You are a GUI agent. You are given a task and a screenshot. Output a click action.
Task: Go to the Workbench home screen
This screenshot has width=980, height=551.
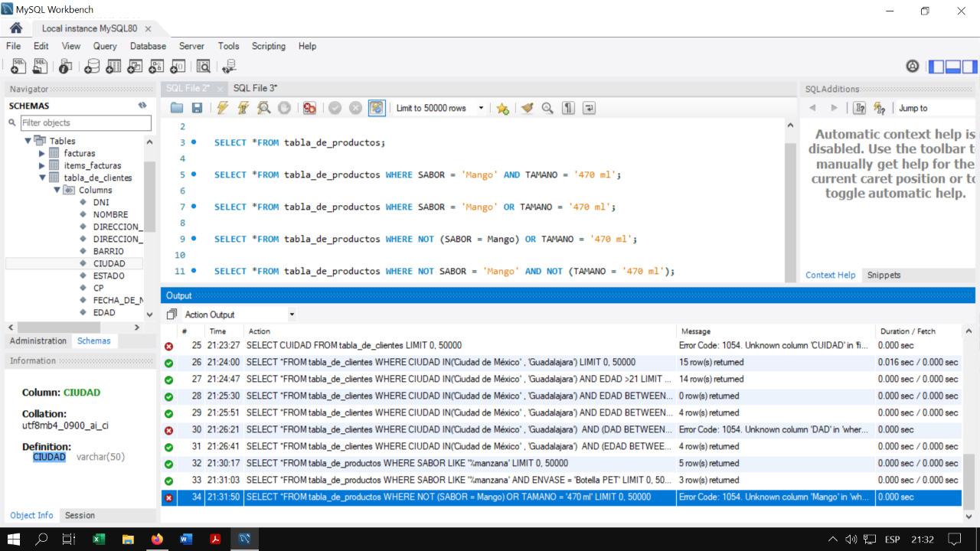15,28
